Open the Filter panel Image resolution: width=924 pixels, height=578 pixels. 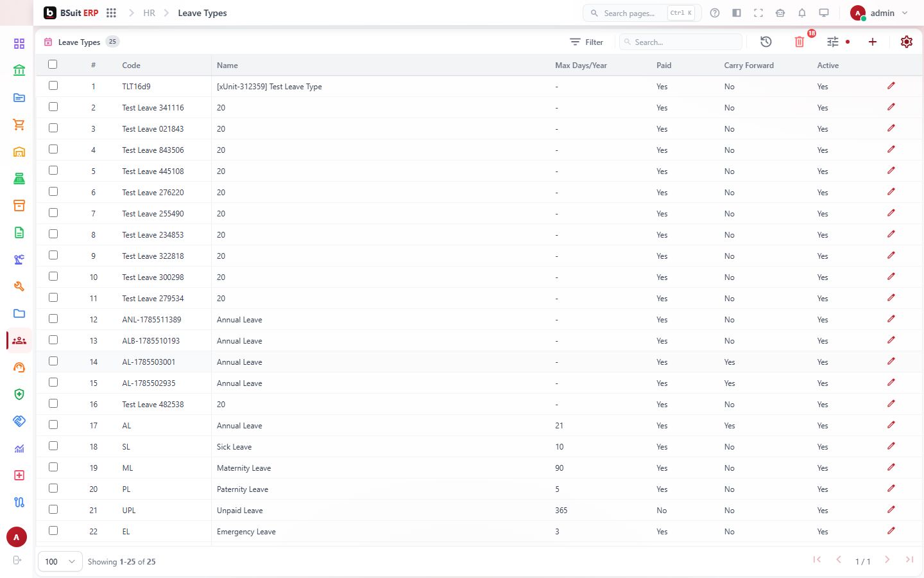click(586, 42)
